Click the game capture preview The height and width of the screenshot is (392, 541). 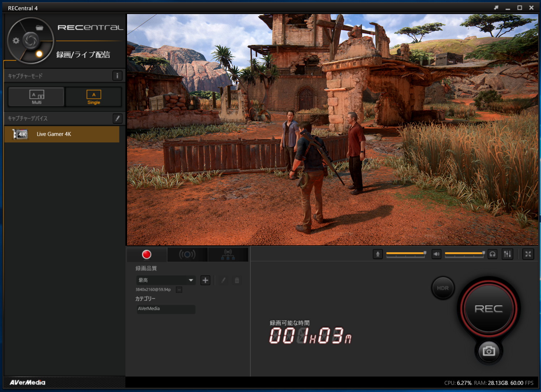tap(332, 130)
